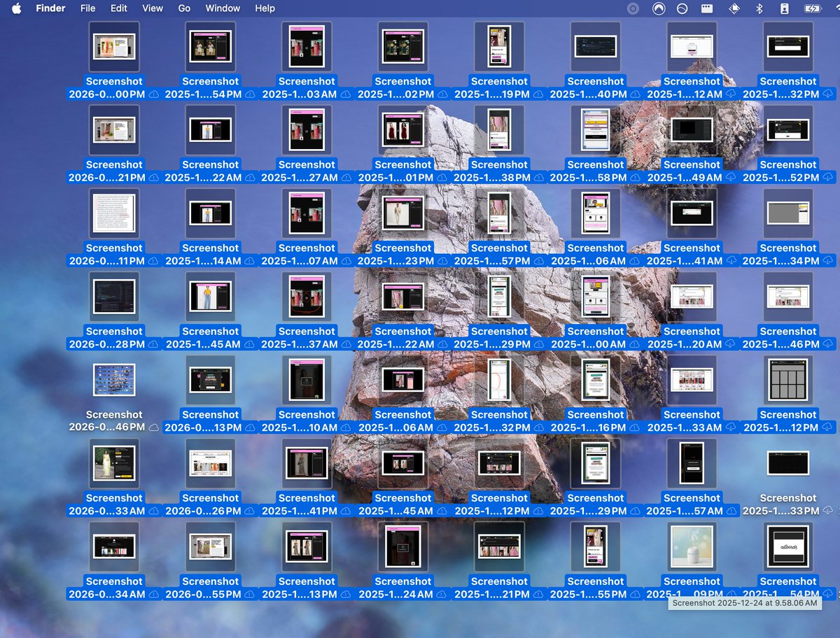Click the user ID badge icon in the menu bar
The width and height of the screenshot is (840, 638).
pos(784,8)
